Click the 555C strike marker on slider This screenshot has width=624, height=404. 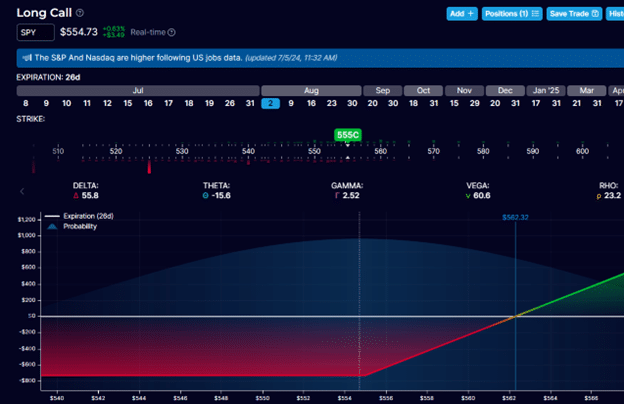tap(347, 134)
